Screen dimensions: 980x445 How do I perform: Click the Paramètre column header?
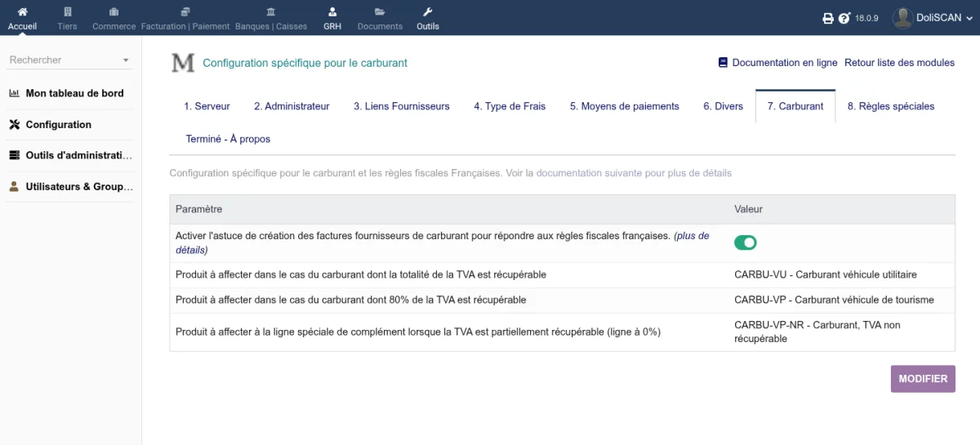point(198,209)
